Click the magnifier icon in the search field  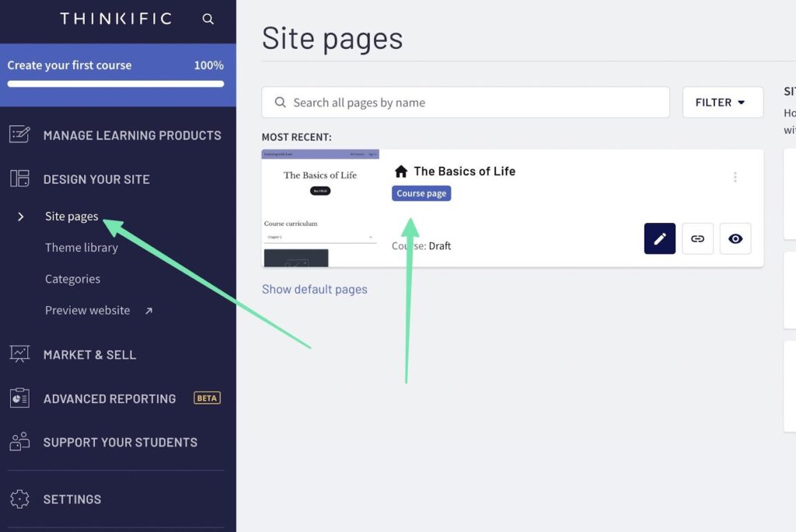280,103
